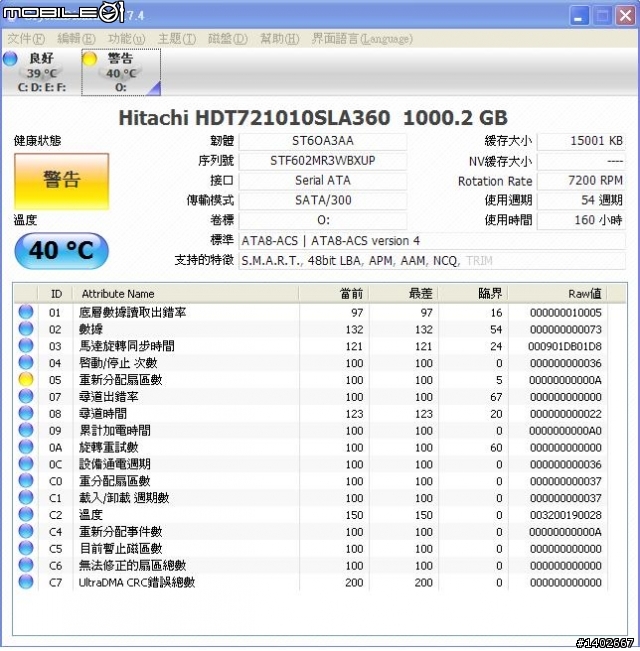Open the 幫助(H) menu
The width and height of the screenshot is (640, 651).
279,39
